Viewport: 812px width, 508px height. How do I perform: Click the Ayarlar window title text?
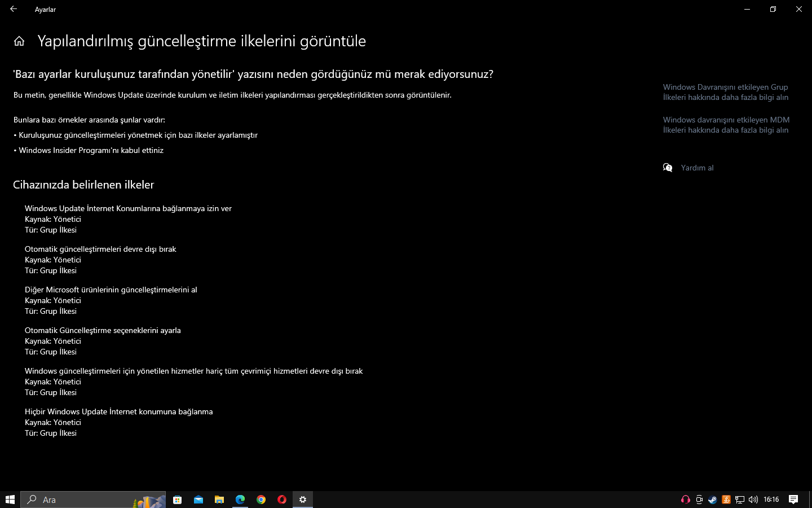[x=45, y=10]
